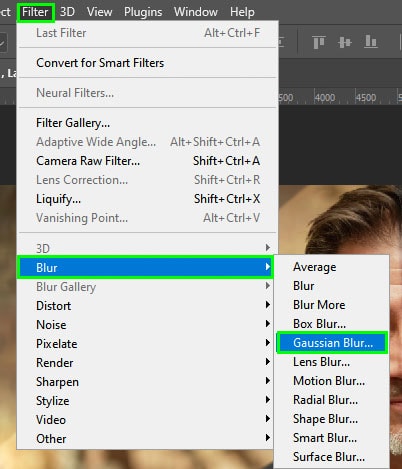Click the arrow beside Render
The width and height of the screenshot is (402, 469).
point(268,362)
